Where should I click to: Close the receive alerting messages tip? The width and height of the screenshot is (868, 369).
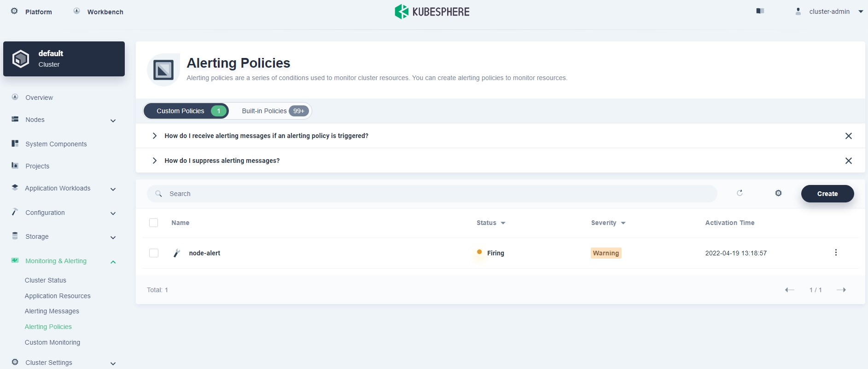click(848, 136)
